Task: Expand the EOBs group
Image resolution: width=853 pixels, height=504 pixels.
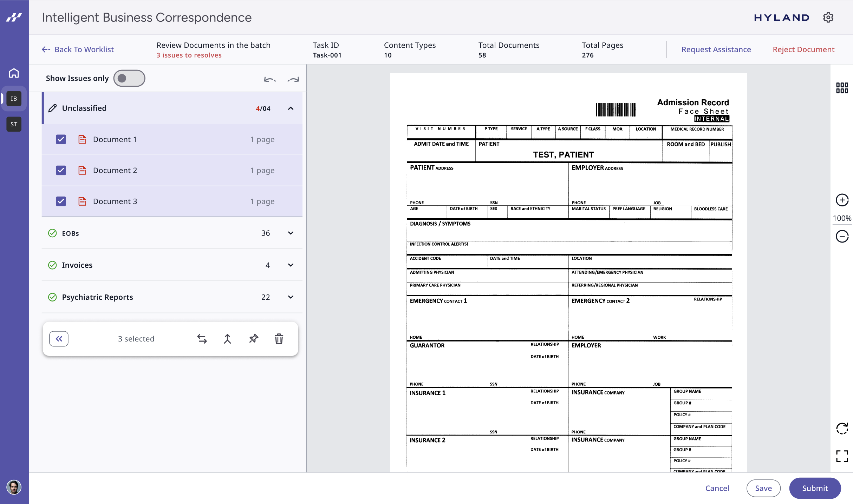Action: (291, 233)
